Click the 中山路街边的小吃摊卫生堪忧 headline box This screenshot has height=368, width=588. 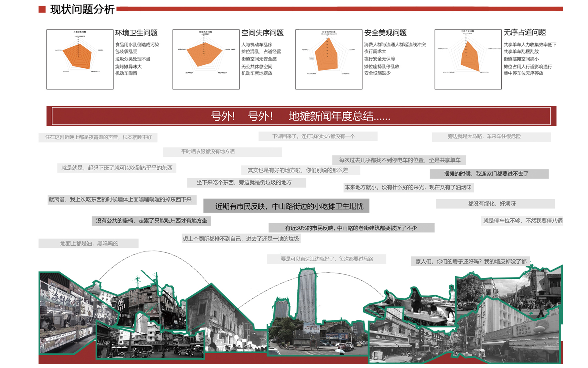[286, 206]
